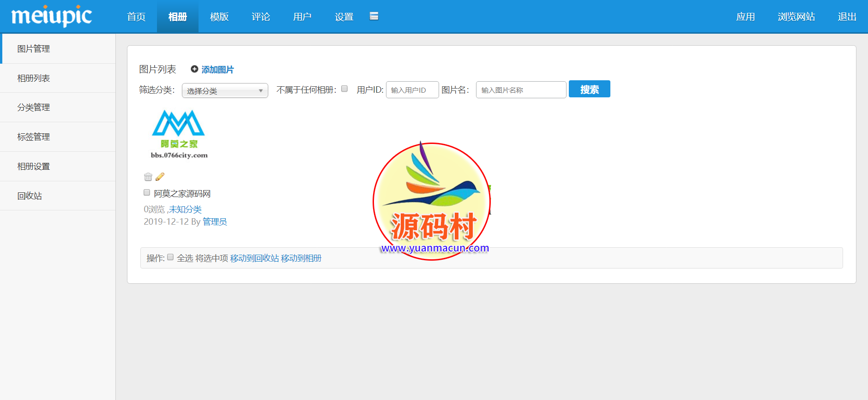Open the list icon in top navigation

click(x=374, y=17)
